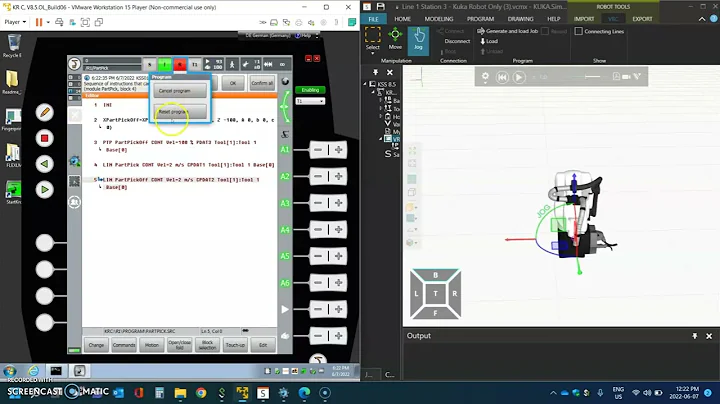Click the red R program state indicator
This screenshot has height=404, width=720.
tap(180, 65)
